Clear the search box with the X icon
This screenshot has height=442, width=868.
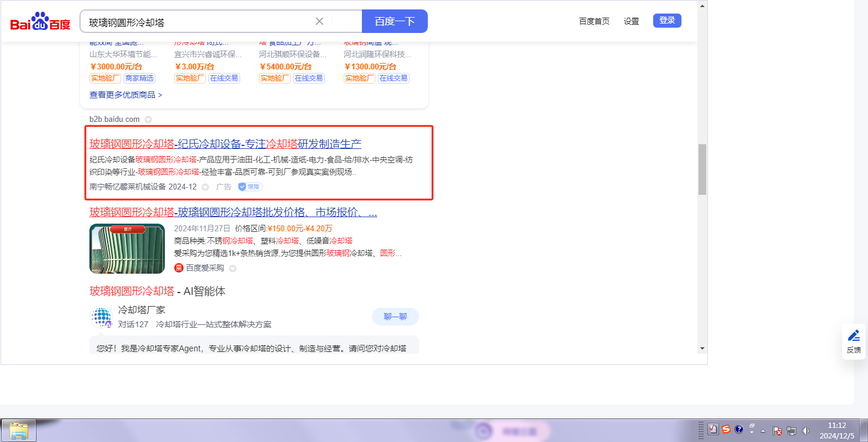[320, 21]
